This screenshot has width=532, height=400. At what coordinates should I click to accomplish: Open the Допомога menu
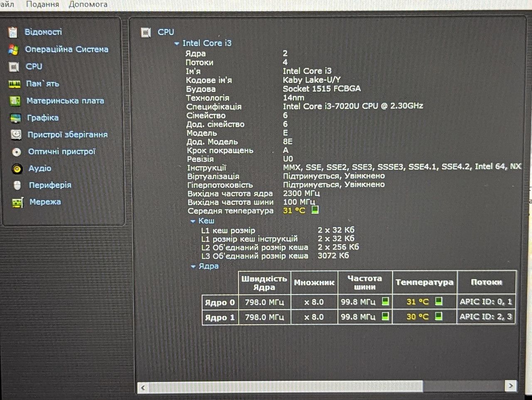(x=88, y=4)
